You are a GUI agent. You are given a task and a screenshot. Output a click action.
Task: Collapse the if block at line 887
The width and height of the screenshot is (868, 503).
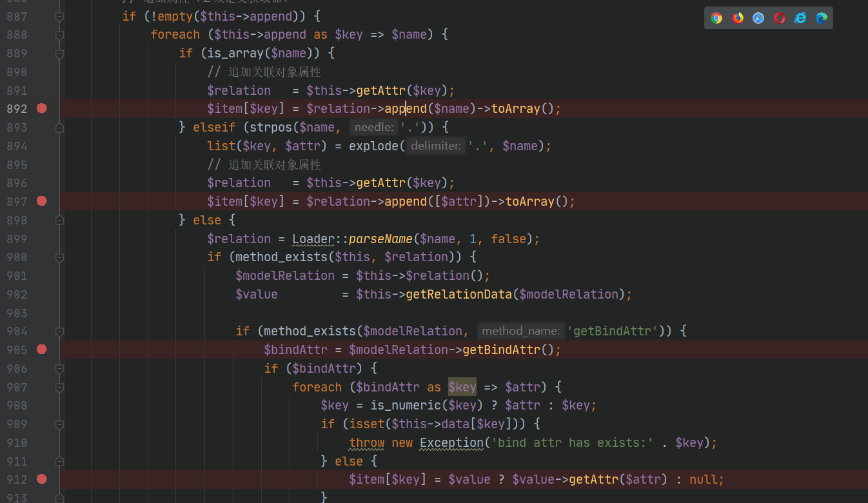tap(60, 16)
